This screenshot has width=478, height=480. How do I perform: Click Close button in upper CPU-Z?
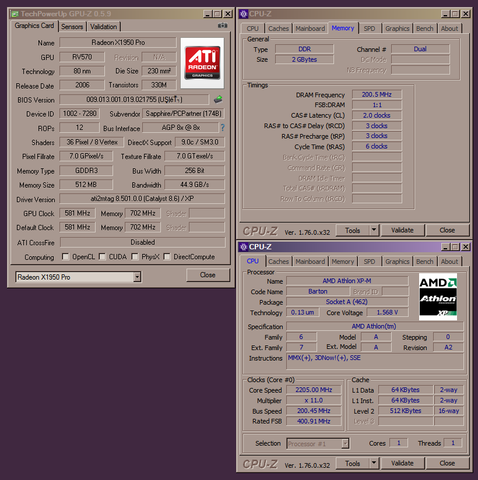(x=447, y=230)
